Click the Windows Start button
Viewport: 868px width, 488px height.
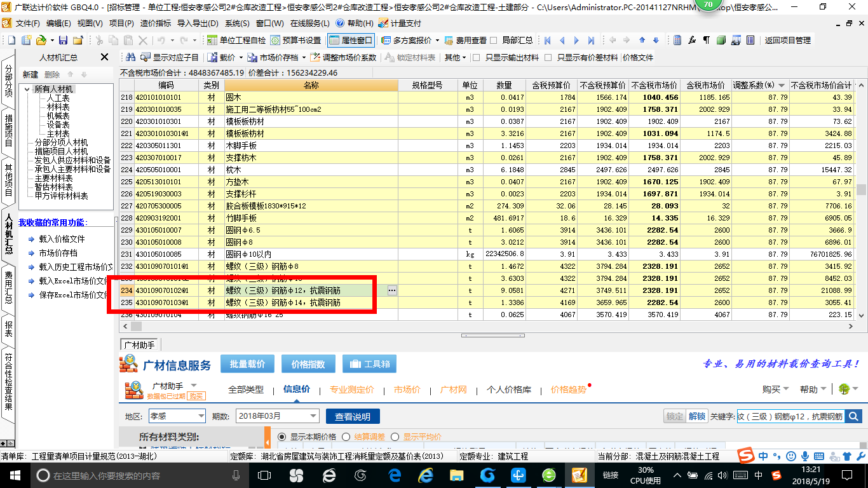coord(15,475)
